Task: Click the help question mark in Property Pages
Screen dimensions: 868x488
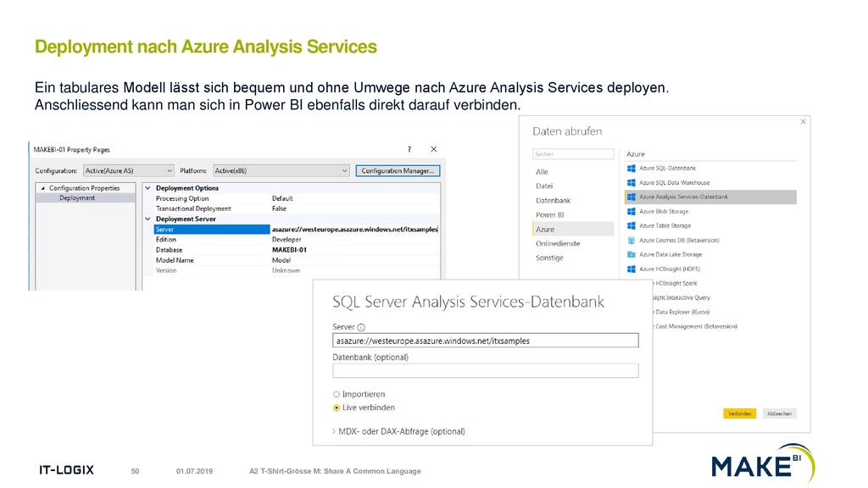Action: click(x=409, y=149)
